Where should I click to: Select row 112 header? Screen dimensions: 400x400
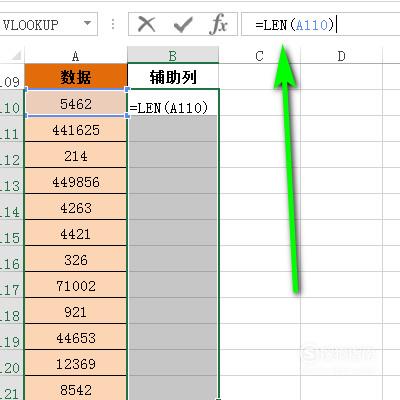pos(12,155)
